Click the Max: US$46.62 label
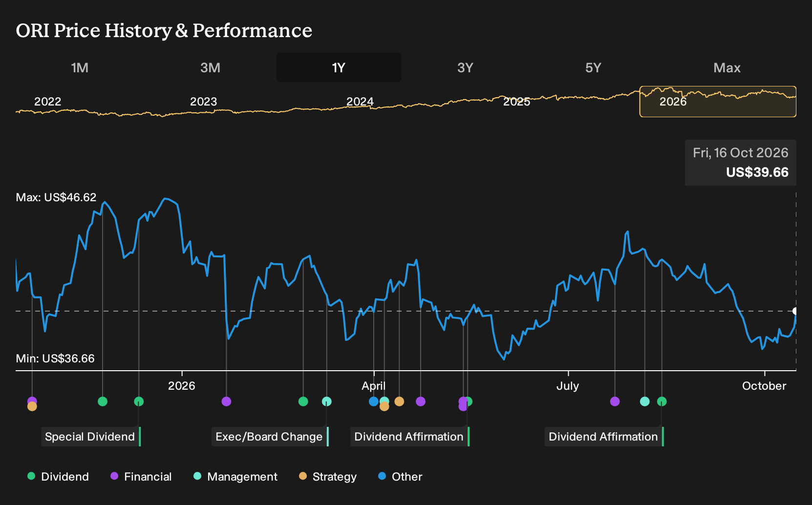The width and height of the screenshot is (812, 505). click(x=56, y=197)
